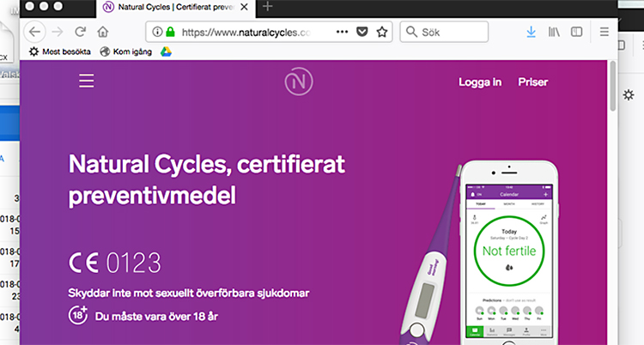
Task: Click the green secure padlock icon
Action: [170, 32]
